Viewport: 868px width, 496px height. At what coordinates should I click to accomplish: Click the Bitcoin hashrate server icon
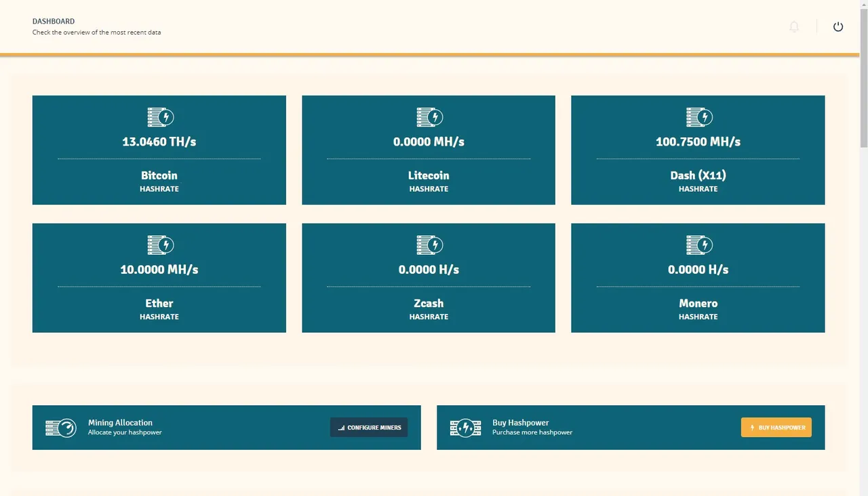(161, 117)
